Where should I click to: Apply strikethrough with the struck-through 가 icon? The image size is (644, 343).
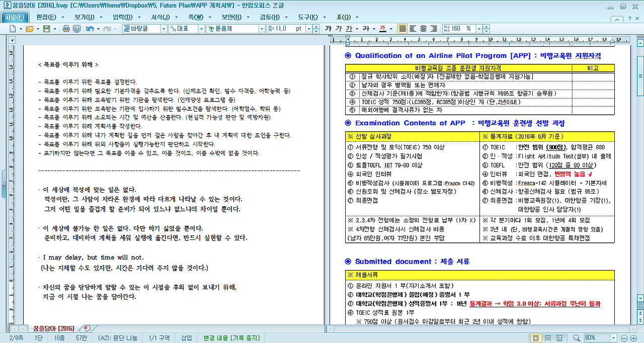[366, 29]
